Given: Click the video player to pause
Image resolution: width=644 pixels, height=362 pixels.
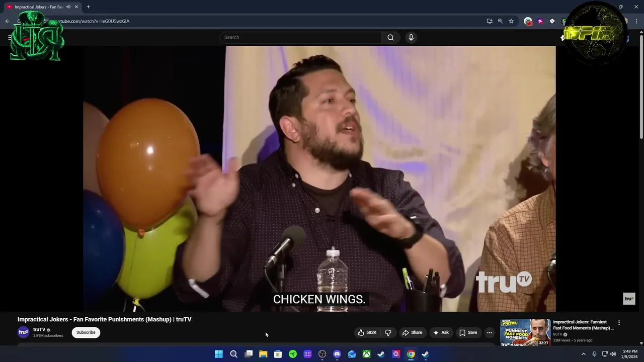Looking at the screenshot, I should 319,178.
